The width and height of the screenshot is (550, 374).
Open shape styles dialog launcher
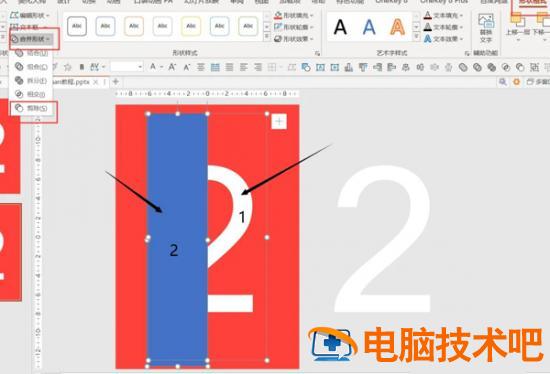pyautogui.click(x=317, y=53)
